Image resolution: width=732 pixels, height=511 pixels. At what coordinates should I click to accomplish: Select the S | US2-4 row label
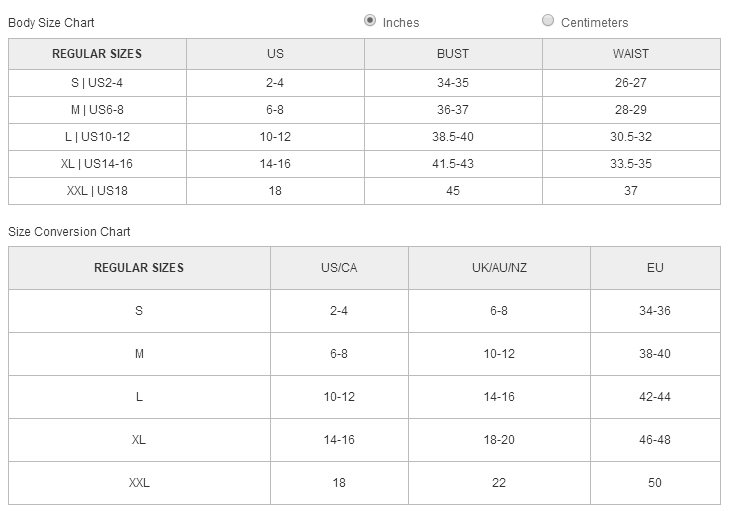[97, 83]
